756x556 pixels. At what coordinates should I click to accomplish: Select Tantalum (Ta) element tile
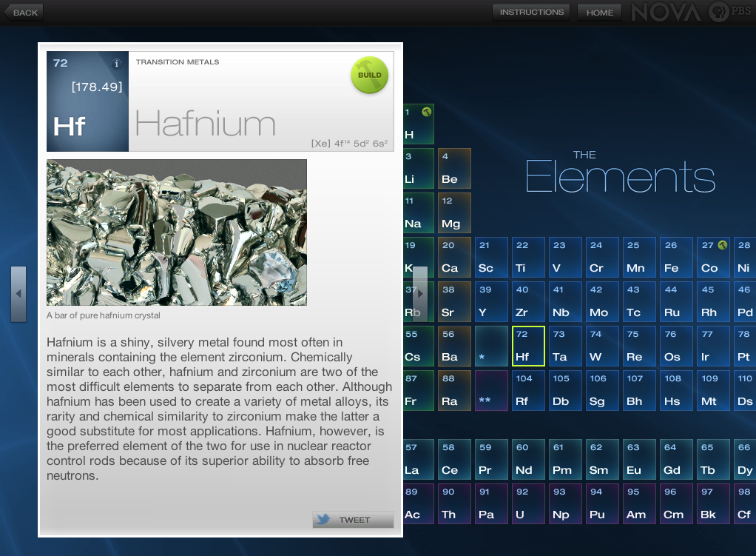pyautogui.click(x=566, y=346)
